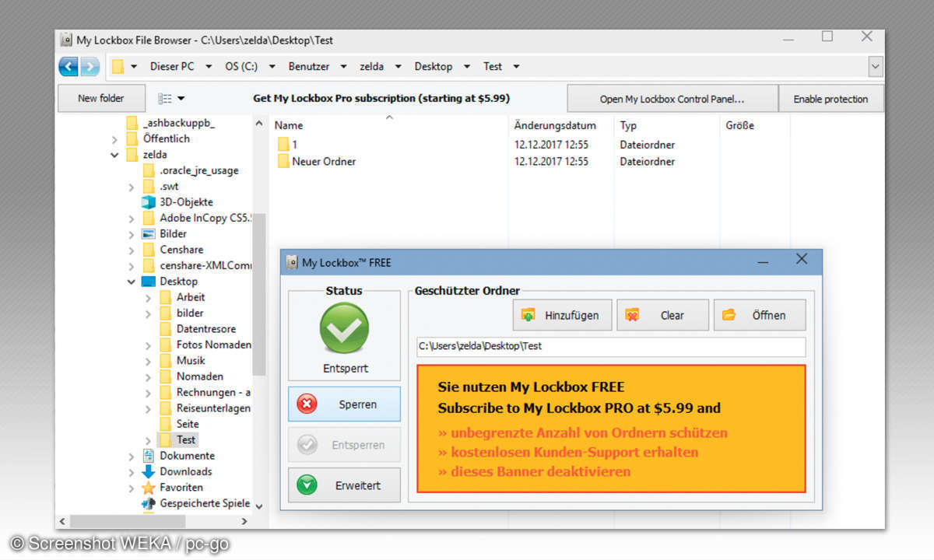
Task: Click the My Lockbox title bar icon
Action: pos(293,263)
